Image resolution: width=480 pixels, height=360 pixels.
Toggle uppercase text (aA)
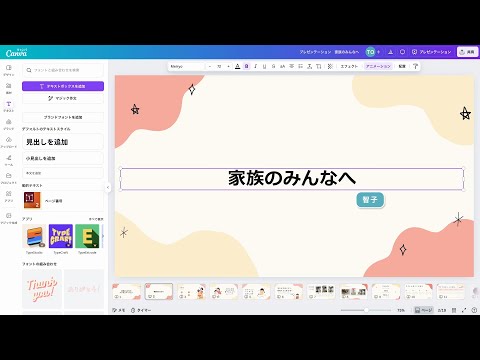[x=282, y=66]
